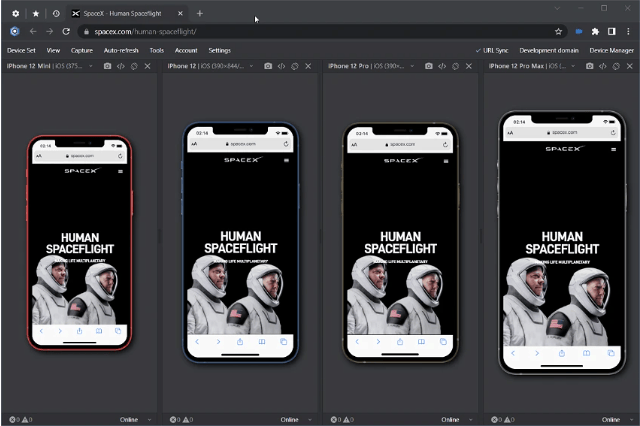Viewport: 640px width, 426px height.
Task: Open browser settings gear icon
Action: 16,13
